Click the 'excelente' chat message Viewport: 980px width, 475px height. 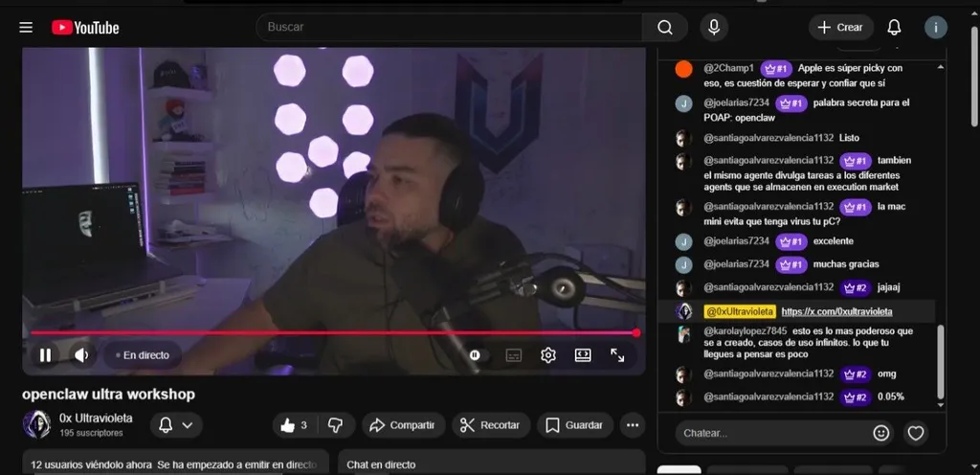pyautogui.click(x=834, y=240)
